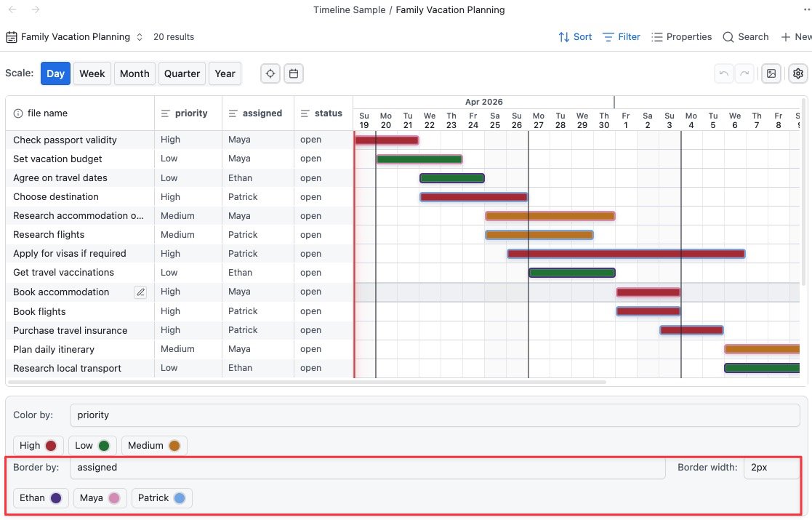Open the Family Vacation Planning view switcher chevrons
Image resolution: width=812 pixels, height=520 pixels.
pos(140,37)
